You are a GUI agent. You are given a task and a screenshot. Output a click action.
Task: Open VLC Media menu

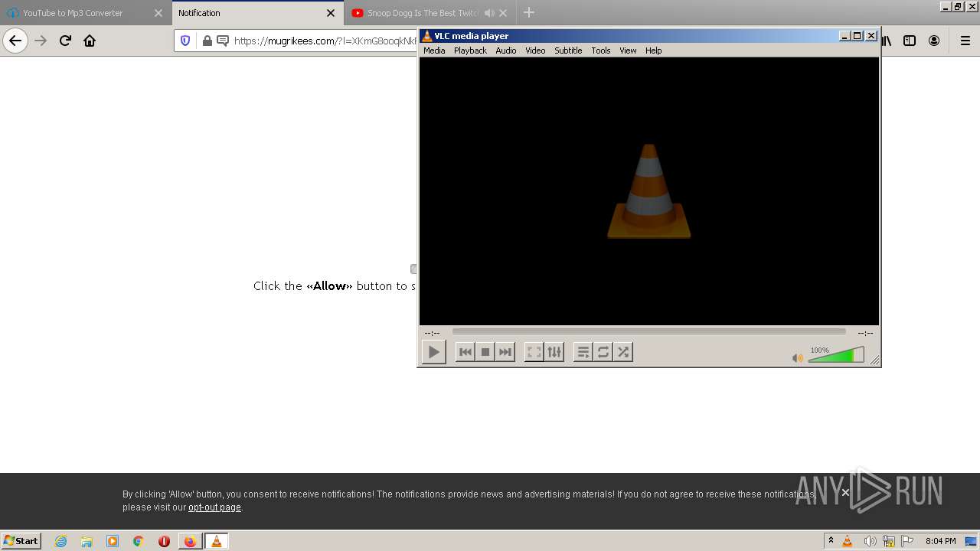tap(434, 51)
